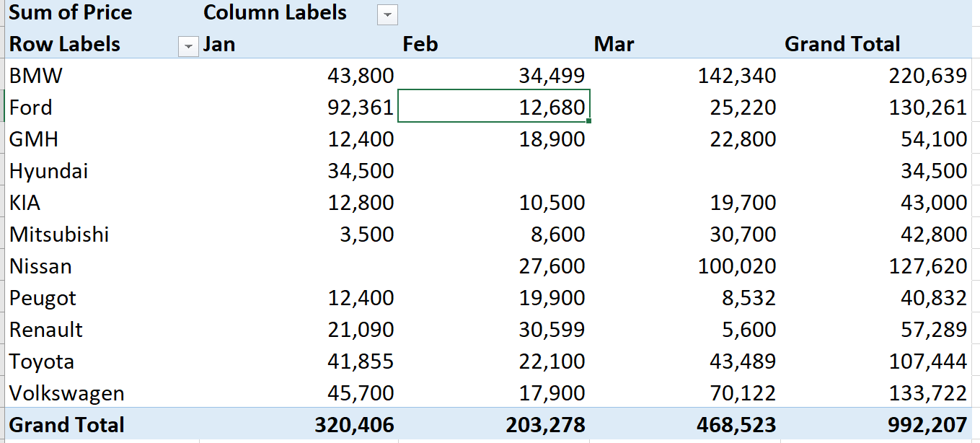Click BMW Jan value 43,800
Screen dimensions: 980x443
[361, 76]
